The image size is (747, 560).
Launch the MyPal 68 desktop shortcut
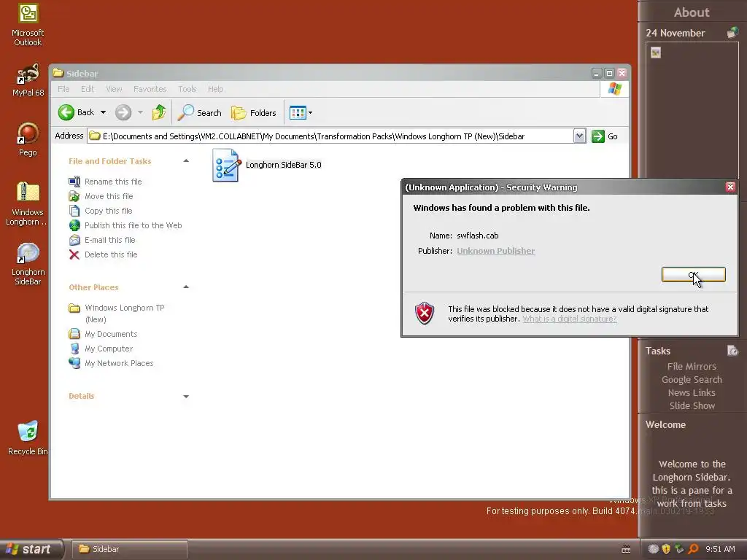pos(28,80)
